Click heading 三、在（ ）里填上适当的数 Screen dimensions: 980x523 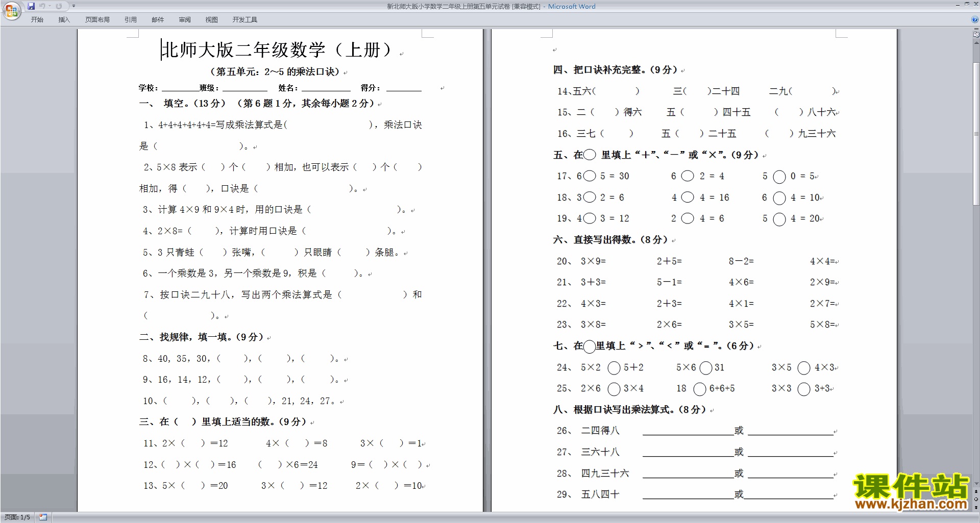coord(223,422)
